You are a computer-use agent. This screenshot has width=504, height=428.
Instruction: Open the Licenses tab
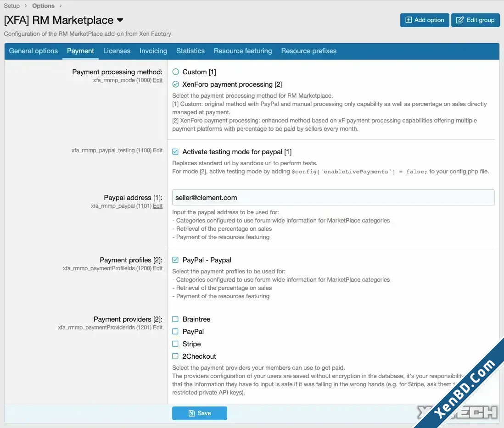pos(117,51)
